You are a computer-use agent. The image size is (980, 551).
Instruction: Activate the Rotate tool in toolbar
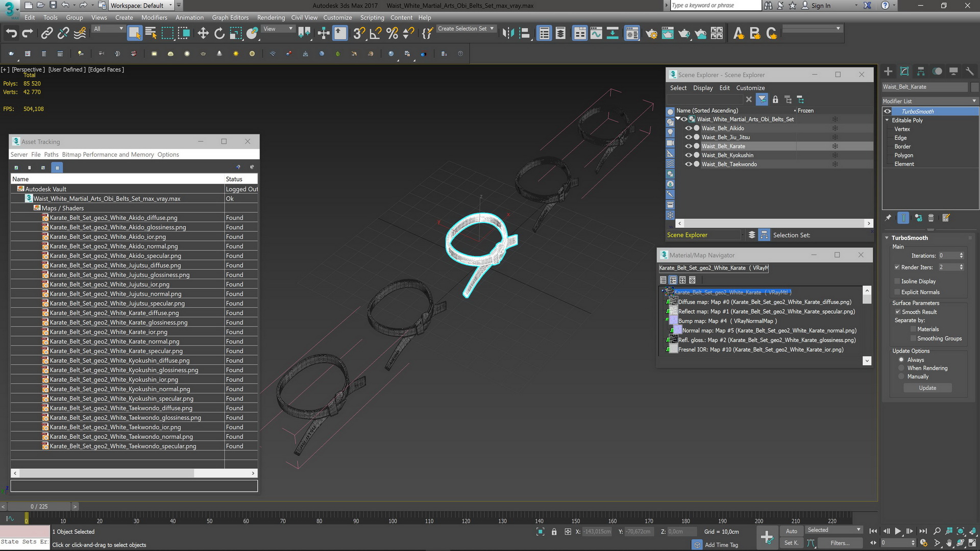(x=219, y=34)
